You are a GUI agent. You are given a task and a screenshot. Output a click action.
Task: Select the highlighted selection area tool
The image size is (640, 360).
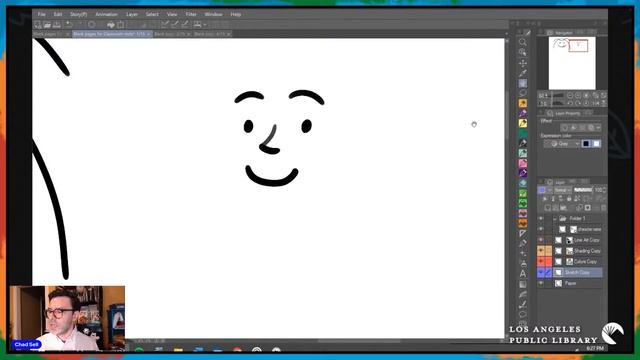click(522, 83)
